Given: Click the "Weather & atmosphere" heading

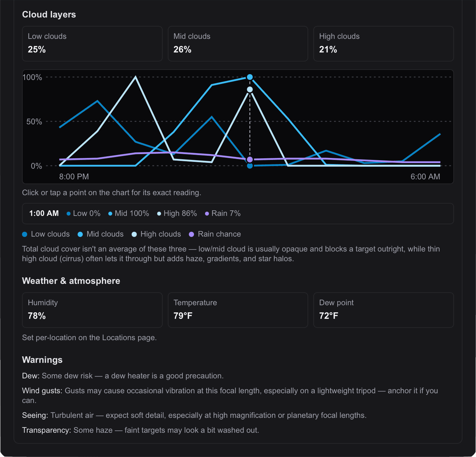Looking at the screenshot, I should pyautogui.click(x=71, y=281).
